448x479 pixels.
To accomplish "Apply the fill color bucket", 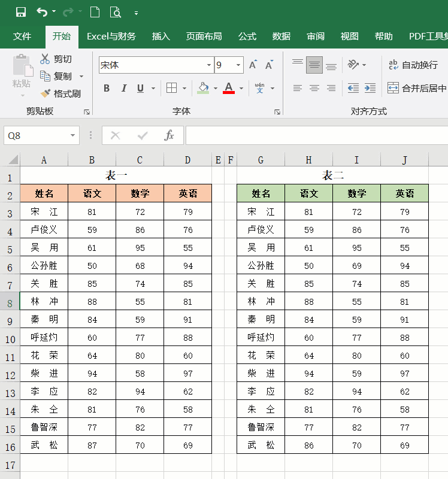I will (x=203, y=88).
